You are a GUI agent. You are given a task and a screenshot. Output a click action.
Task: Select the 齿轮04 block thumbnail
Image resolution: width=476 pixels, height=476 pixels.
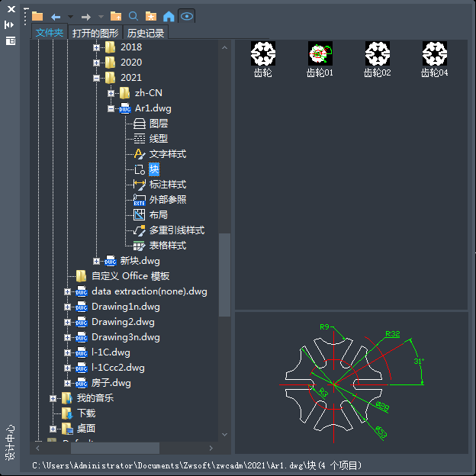pos(435,59)
